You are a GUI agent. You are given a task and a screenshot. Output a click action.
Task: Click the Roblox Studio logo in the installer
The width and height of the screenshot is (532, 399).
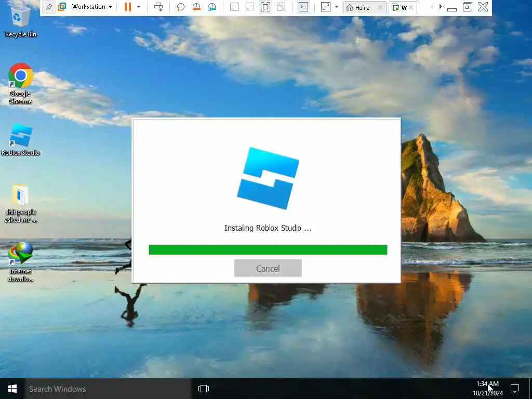click(x=268, y=178)
